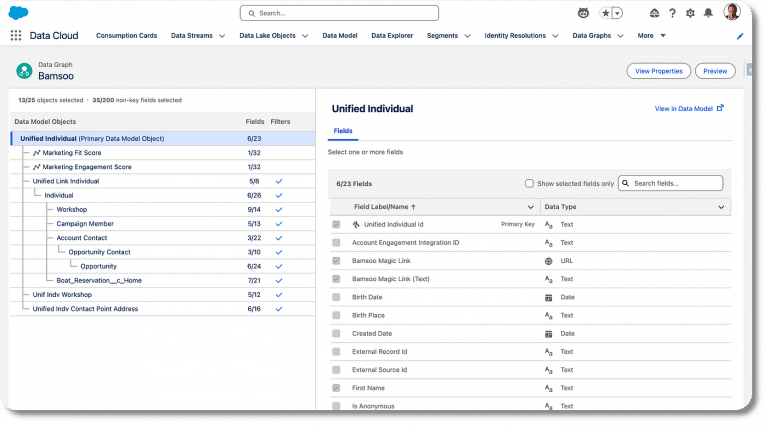This screenshot has width=768, height=426.
Task: Click the external link icon beside View in Data Model
Action: 720,108
